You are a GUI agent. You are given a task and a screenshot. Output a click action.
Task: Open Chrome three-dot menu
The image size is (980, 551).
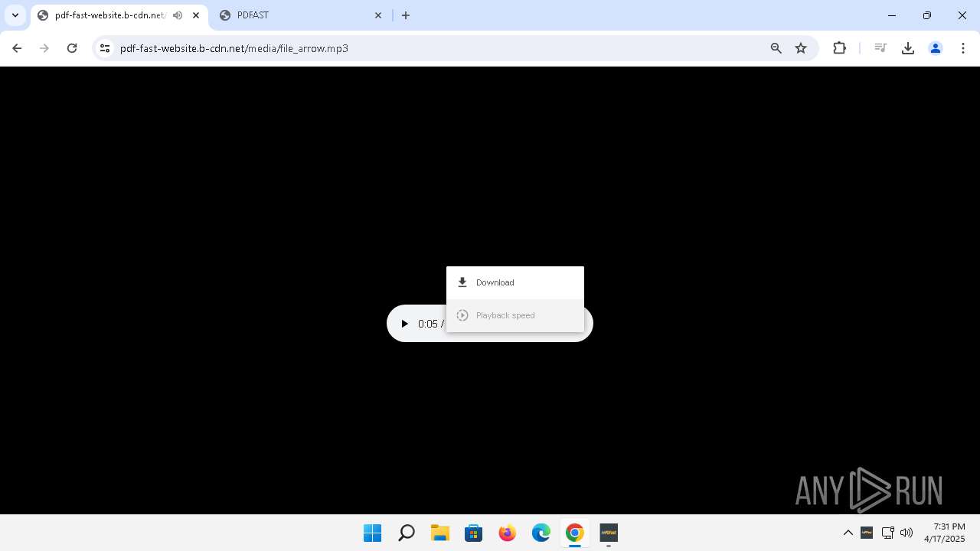pyautogui.click(x=963, y=48)
